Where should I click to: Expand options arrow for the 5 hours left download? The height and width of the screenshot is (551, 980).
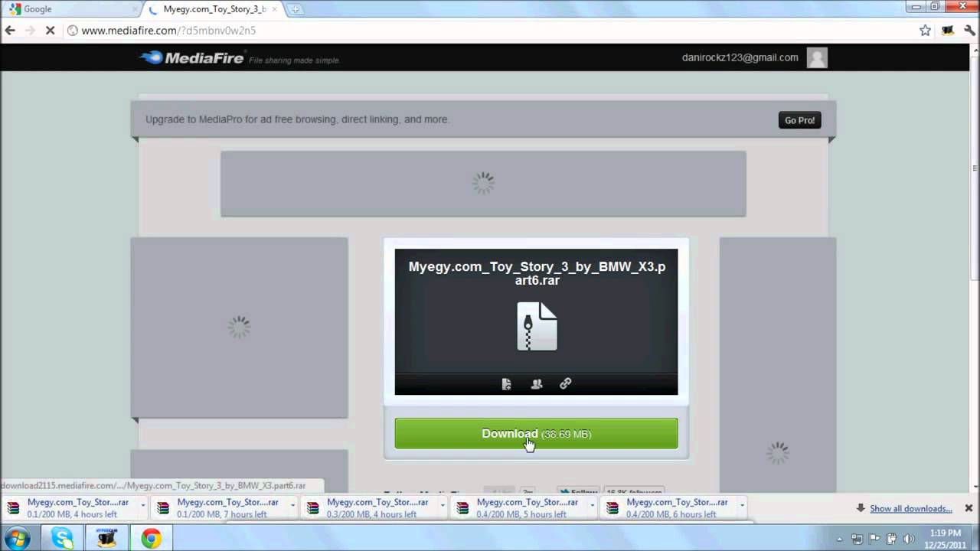[592, 506]
